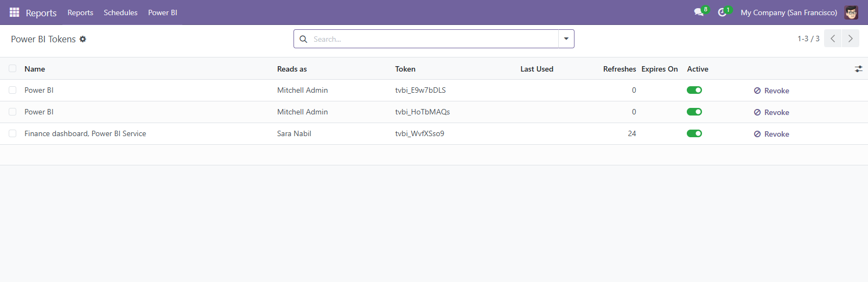The width and height of the screenshot is (868, 282).
Task: Click token text tvbi_HoTbMAQs
Action: coord(423,112)
